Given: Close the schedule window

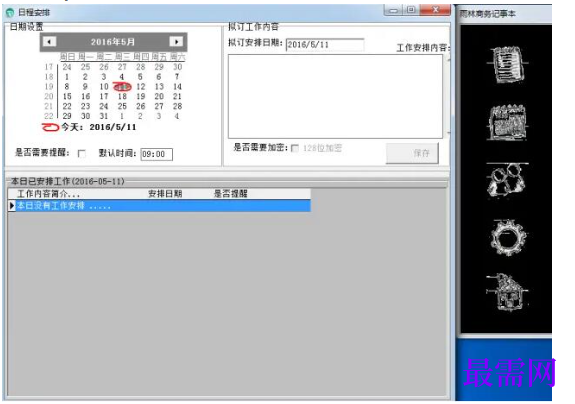Looking at the screenshot, I should [x=435, y=10].
